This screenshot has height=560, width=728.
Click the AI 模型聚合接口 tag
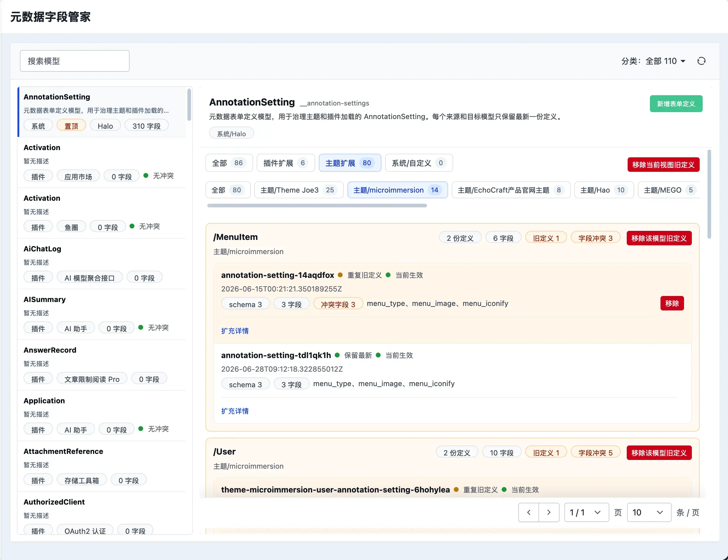pyautogui.click(x=89, y=278)
